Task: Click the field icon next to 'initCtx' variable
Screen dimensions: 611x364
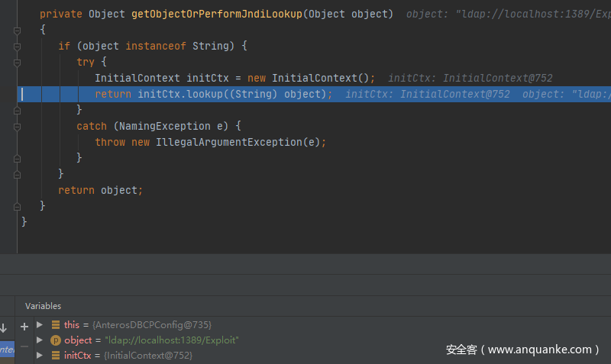Action: 56,356
